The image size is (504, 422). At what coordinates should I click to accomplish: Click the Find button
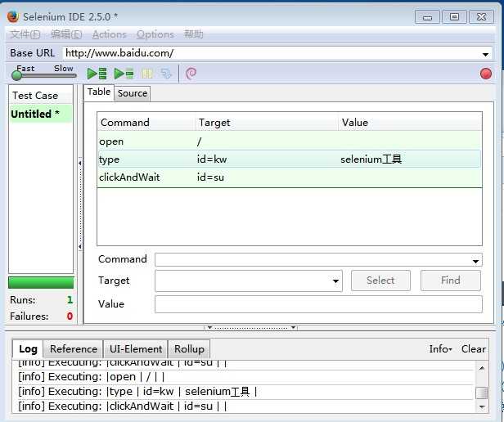(x=450, y=281)
